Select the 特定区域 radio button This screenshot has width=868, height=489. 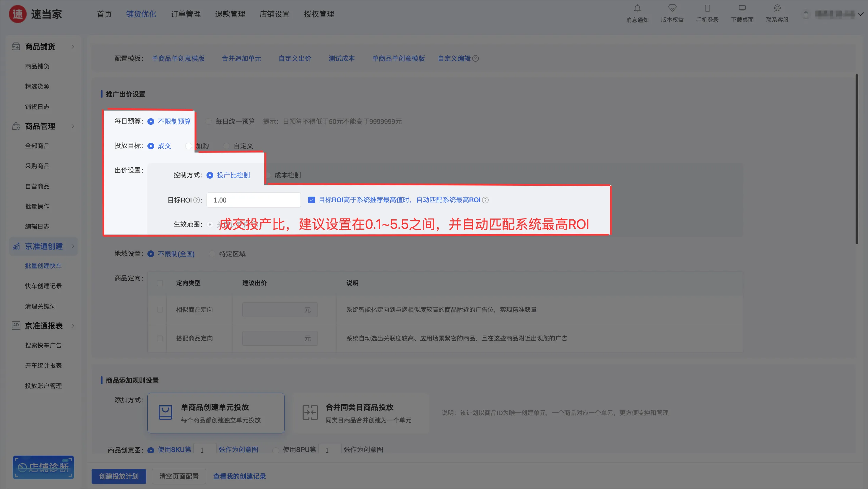click(212, 254)
